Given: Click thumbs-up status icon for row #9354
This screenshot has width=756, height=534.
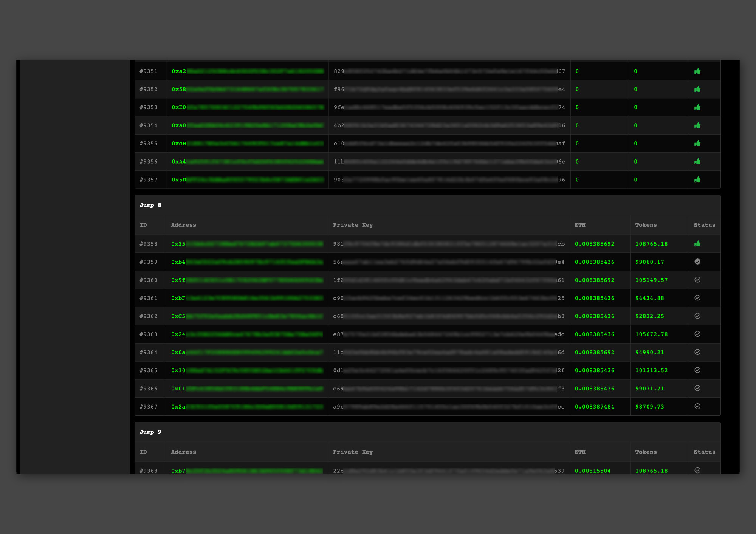Looking at the screenshot, I should tap(697, 125).
